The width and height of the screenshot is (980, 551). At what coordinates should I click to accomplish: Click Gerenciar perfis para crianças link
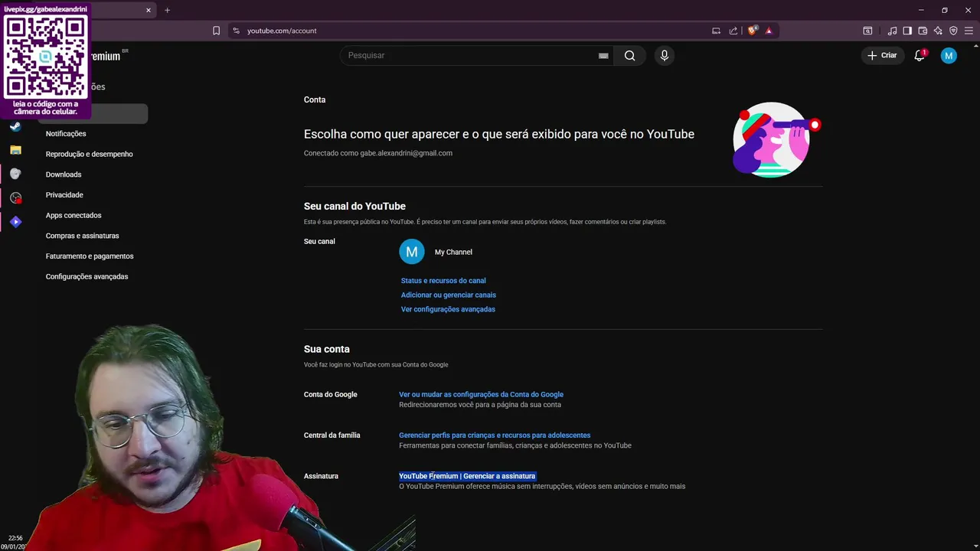pyautogui.click(x=495, y=435)
